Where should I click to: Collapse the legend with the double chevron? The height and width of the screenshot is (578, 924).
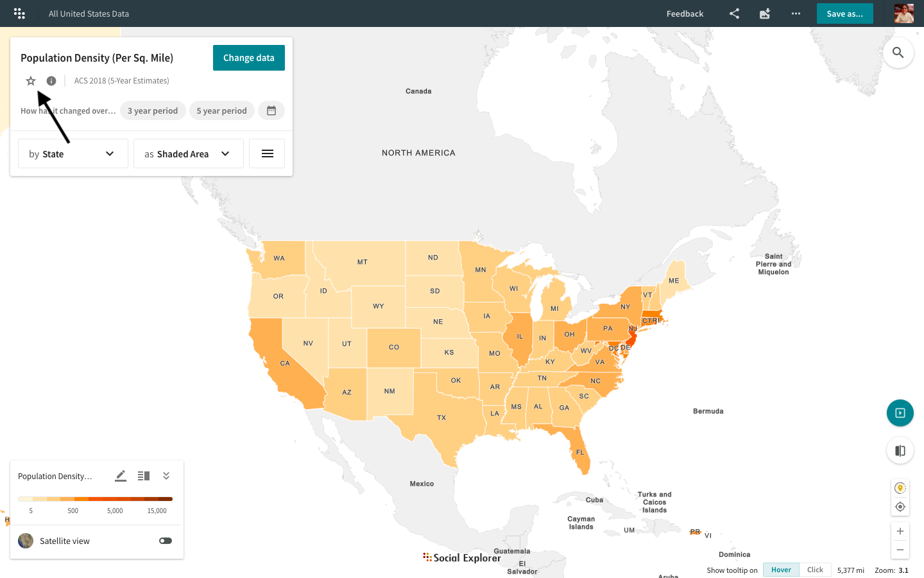click(166, 476)
